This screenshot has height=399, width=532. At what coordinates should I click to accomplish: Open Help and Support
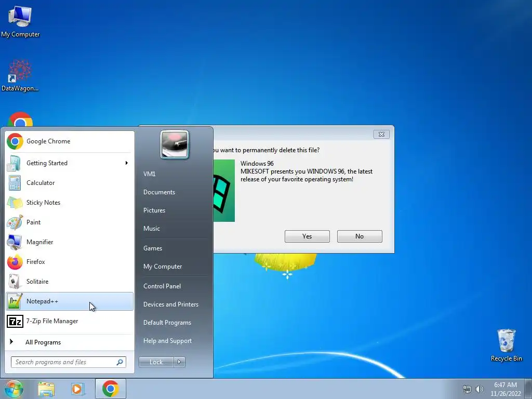click(x=168, y=341)
